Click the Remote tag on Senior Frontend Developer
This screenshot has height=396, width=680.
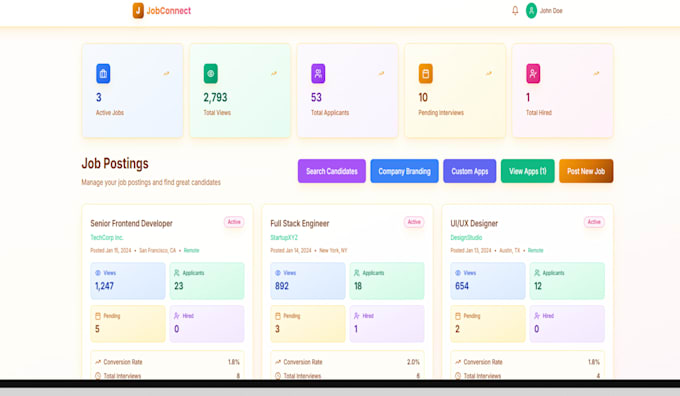(191, 250)
